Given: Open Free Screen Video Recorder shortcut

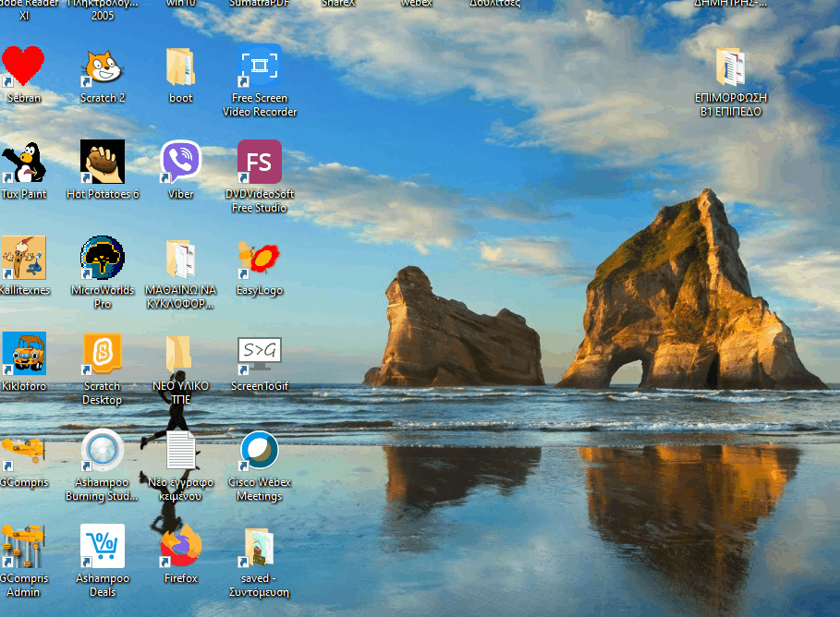Looking at the screenshot, I should tap(260, 67).
